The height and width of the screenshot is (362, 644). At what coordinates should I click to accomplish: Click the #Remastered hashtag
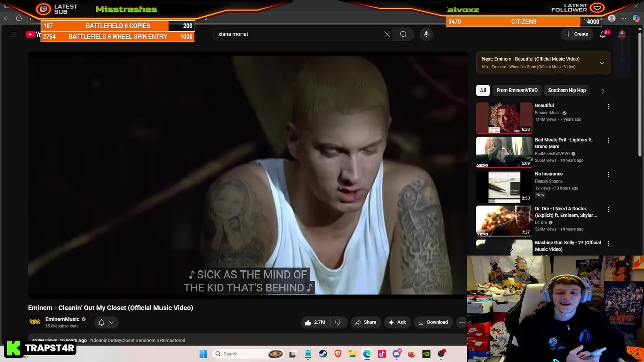click(x=171, y=340)
